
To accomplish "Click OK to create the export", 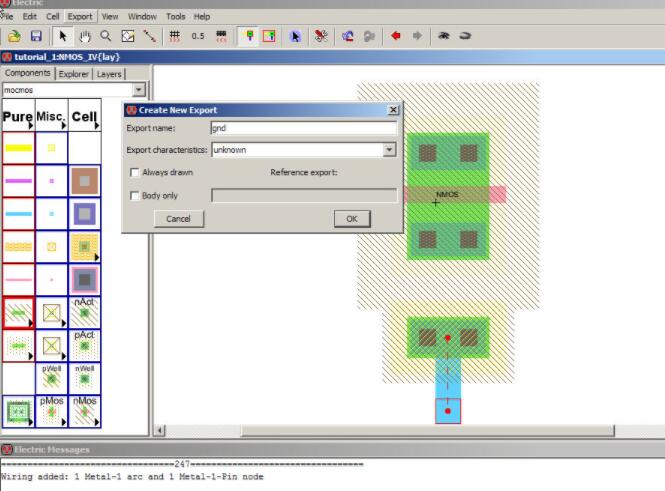I will pyautogui.click(x=351, y=218).
